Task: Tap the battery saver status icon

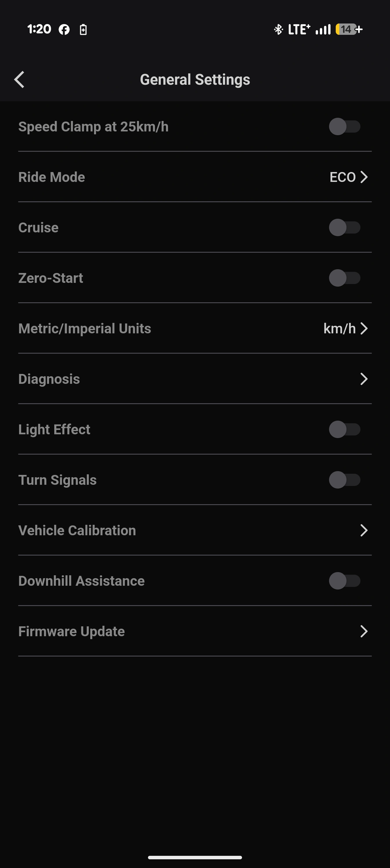Action: 83,30
